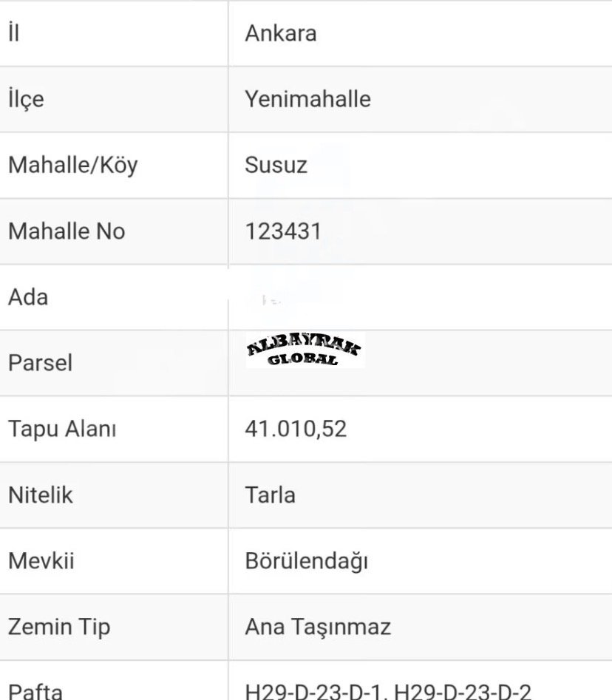The width and height of the screenshot is (612, 700).
Task: Click the Tarla value
Action: [x=270, y=495]
